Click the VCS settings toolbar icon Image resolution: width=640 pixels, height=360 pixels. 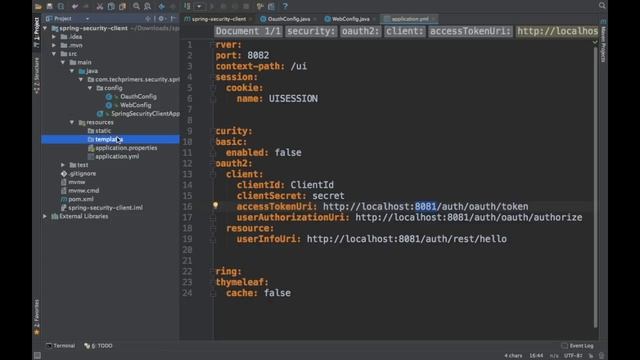coord(260,6)
